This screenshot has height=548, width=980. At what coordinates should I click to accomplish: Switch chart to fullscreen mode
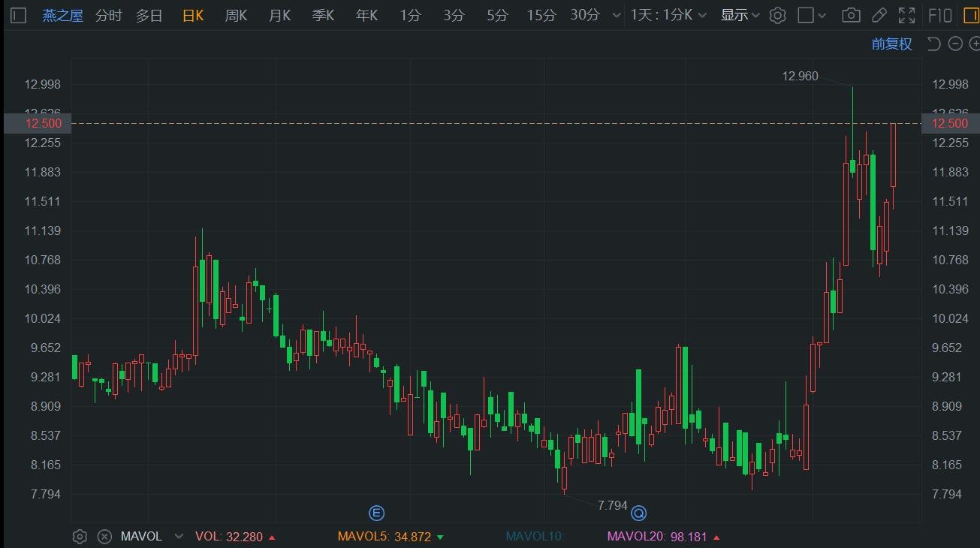click(906, 15)
